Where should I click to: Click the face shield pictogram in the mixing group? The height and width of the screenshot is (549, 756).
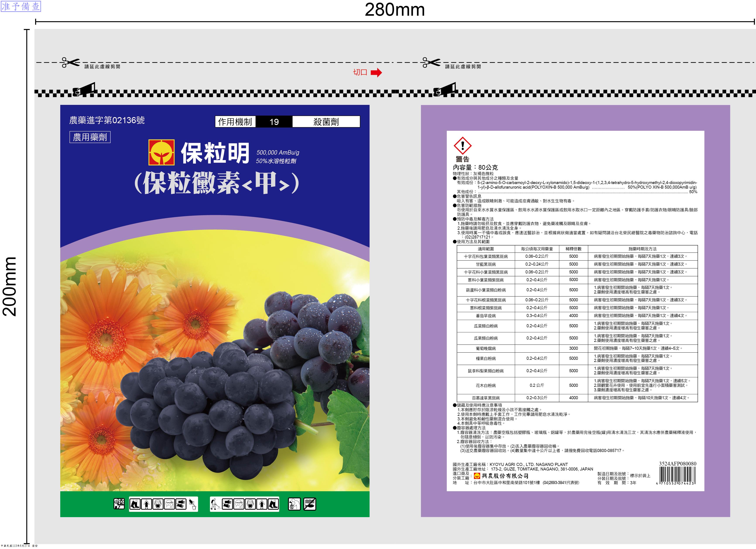(x=169, y=504)
